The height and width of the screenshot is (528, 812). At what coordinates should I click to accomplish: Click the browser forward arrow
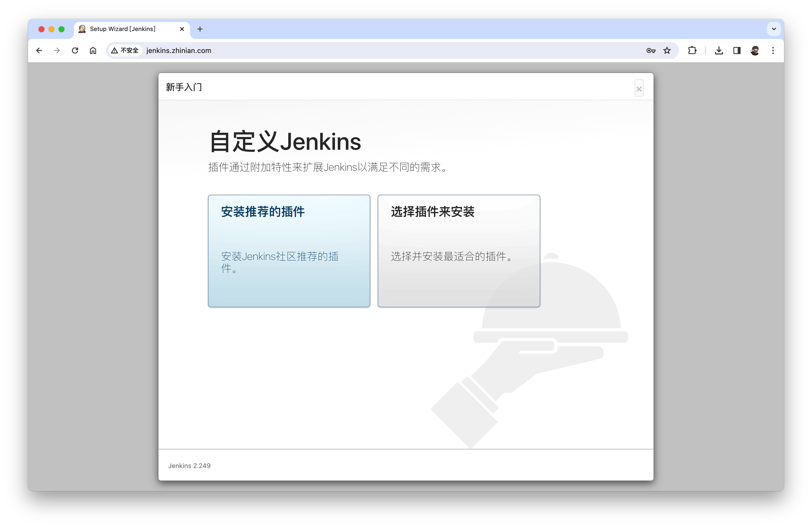57,50
